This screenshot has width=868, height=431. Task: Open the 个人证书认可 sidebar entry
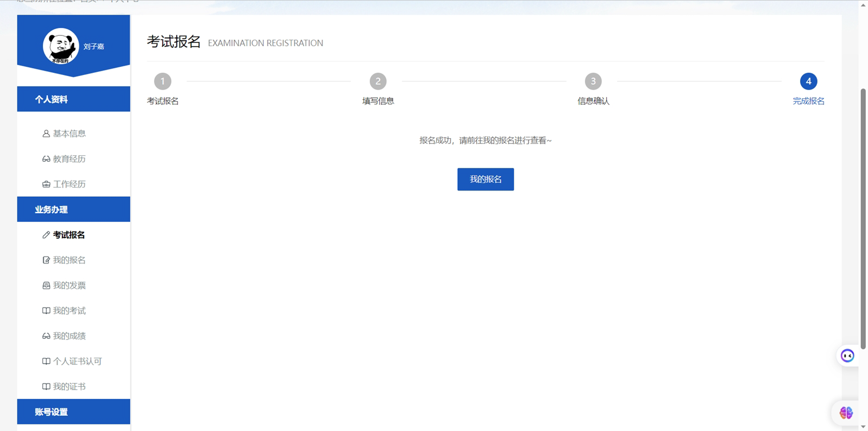pos(77,361)
